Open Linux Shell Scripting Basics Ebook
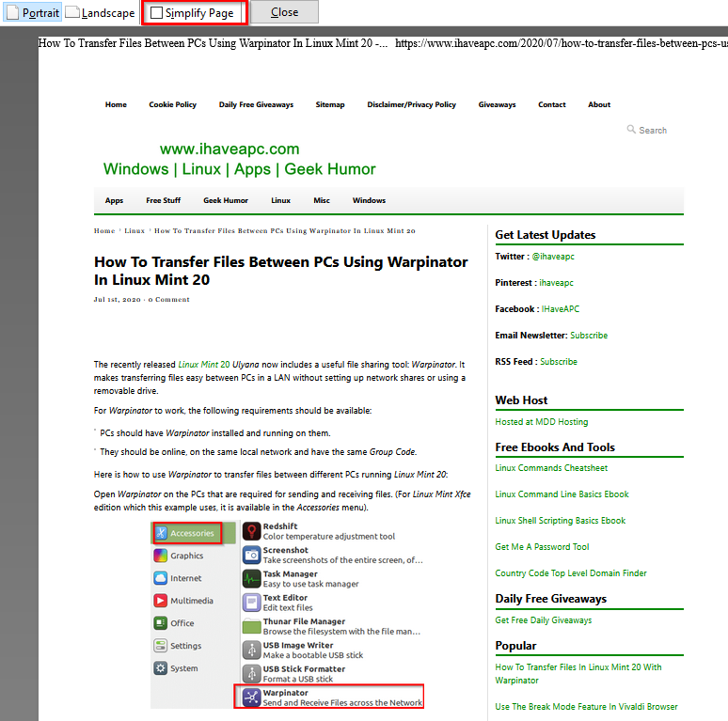Image resolution: width=728 pixels, height=721 pixels. 561,521
